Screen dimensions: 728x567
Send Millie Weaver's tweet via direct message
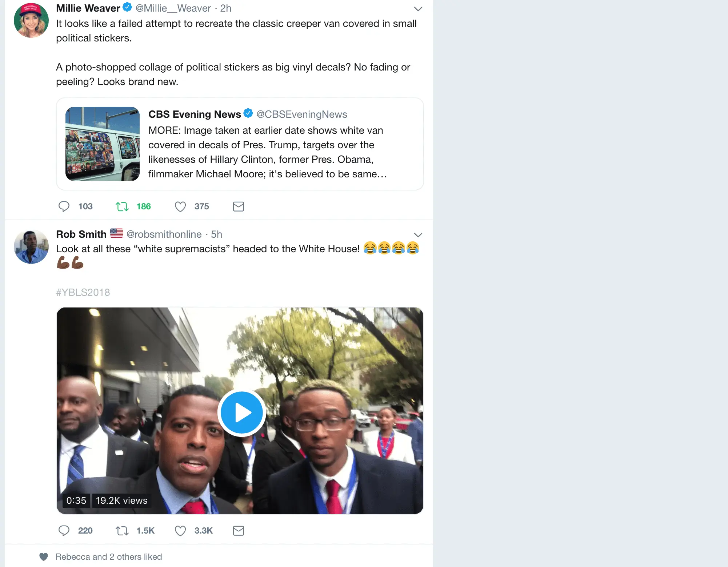239,206
